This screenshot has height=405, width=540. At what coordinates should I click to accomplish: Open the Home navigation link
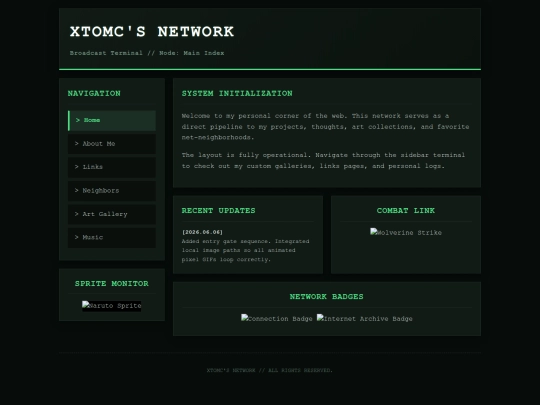point(112,121)
